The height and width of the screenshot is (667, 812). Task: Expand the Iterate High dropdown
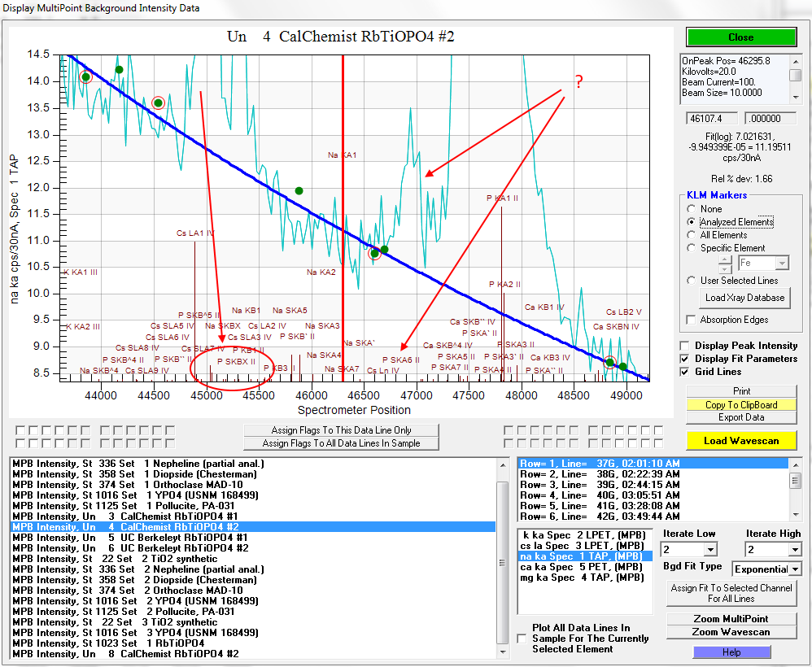coord(794,551)
